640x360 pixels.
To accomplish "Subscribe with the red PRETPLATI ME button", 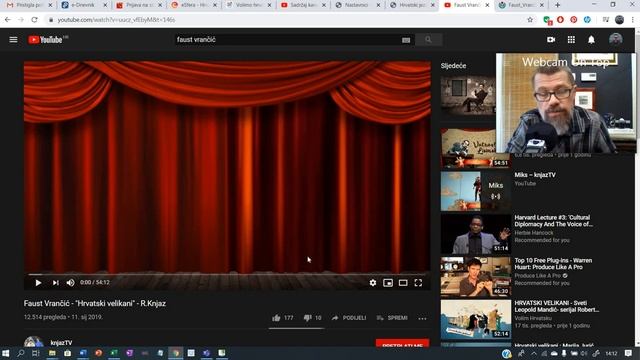I will [x=402, y=343].
